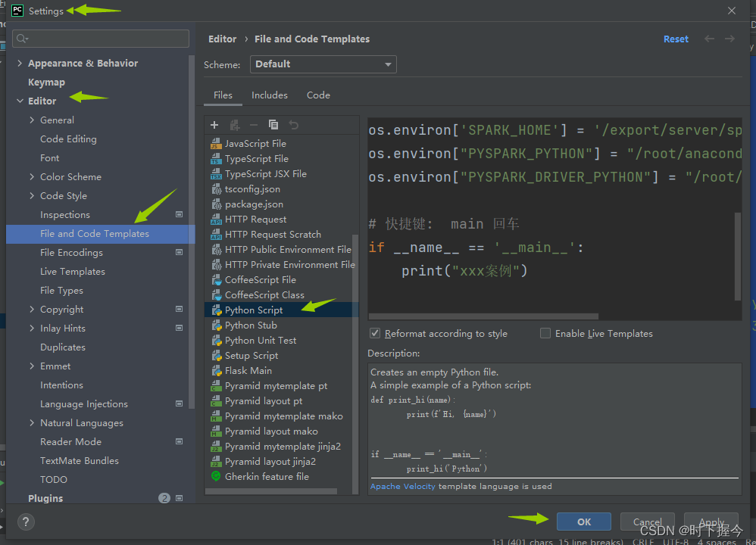Screen dimensions: 756x545
Task: Click the CoffeeScript Class icon
Action: [217, 295]
